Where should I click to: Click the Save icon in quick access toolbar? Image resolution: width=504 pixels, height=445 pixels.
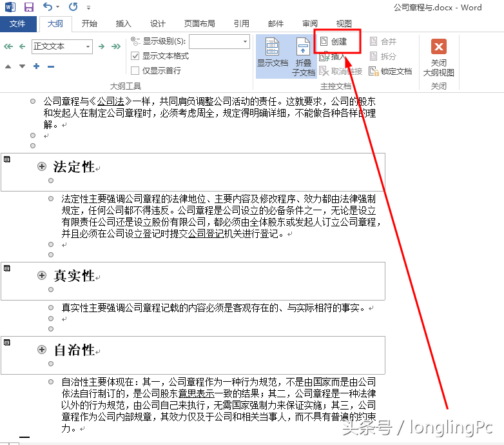coord(28,7)
